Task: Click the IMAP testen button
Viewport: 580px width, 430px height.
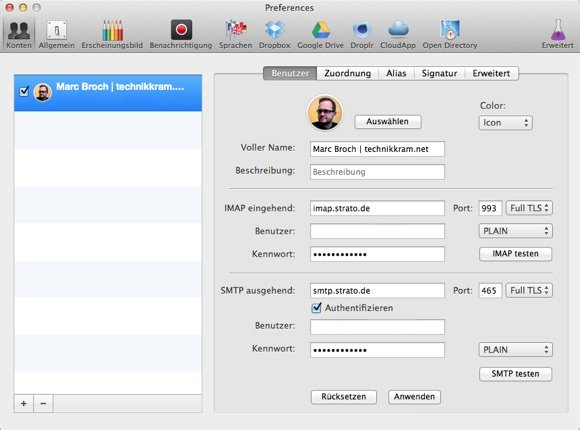Action: tap(515, 254)
